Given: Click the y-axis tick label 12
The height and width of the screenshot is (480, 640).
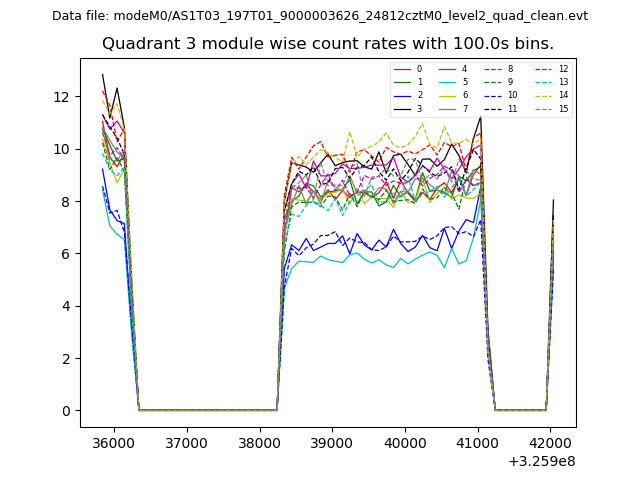Looking at the screenshot, I should 61,97.
